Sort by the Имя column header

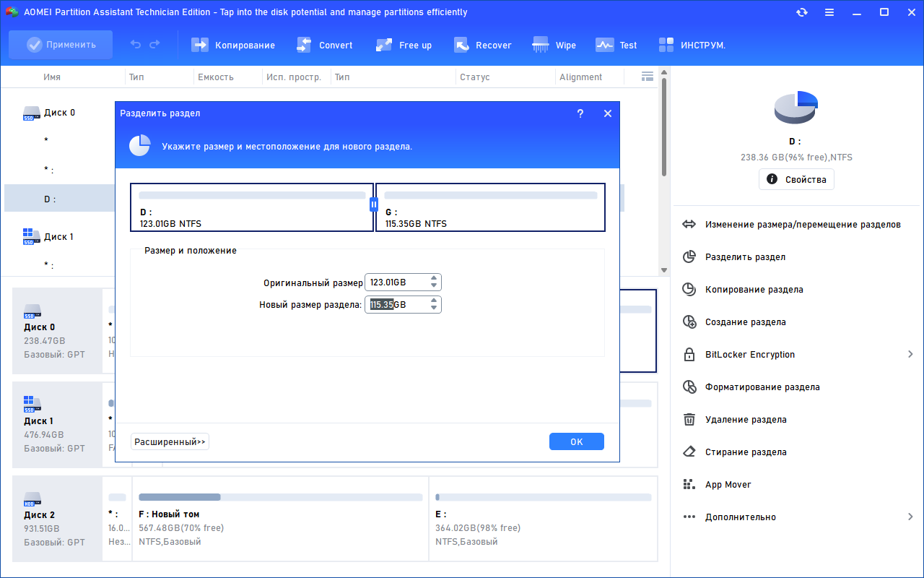coord(52,77)
